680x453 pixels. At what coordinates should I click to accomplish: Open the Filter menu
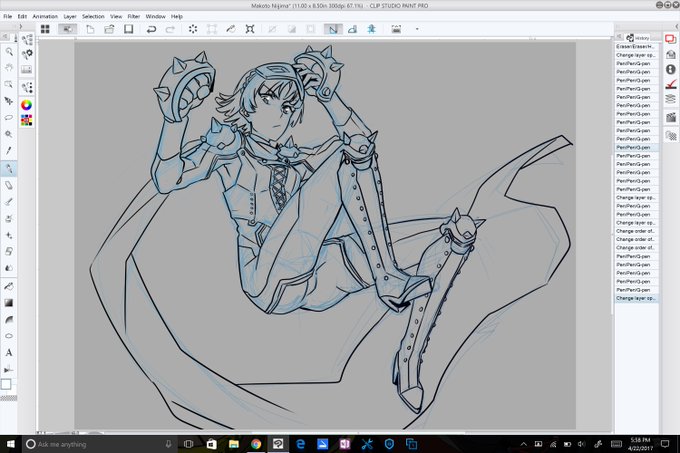(x=134, y=16)
